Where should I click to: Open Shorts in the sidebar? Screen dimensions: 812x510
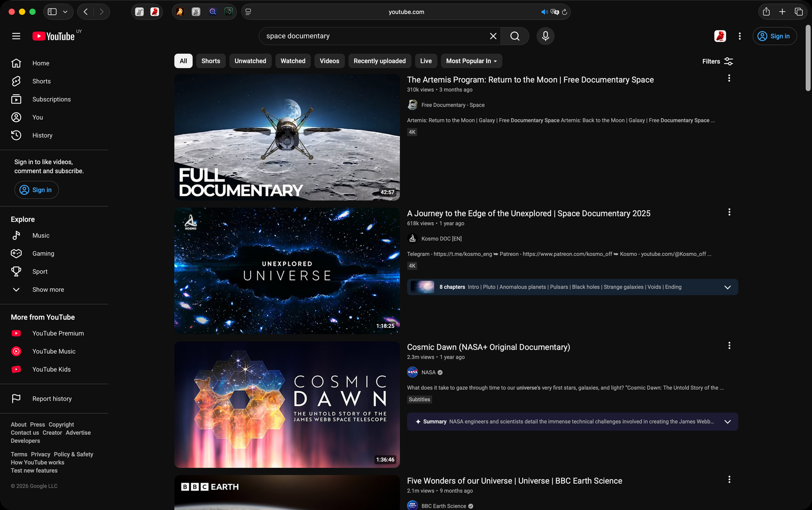(54, 81)
